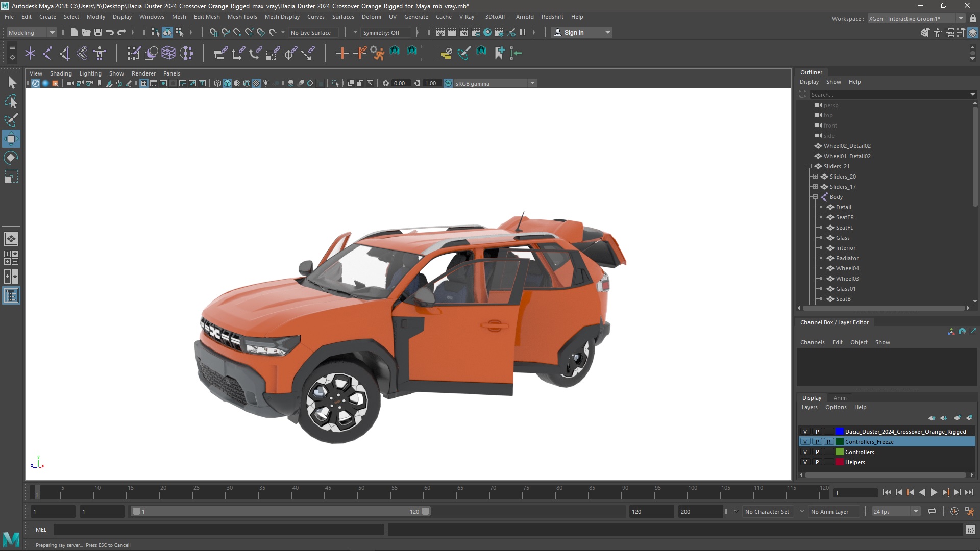Viewport: 980px width, 551px height.
Task: Toggle visibility of Controllers_Freeze layer
Action: point(805,442)
